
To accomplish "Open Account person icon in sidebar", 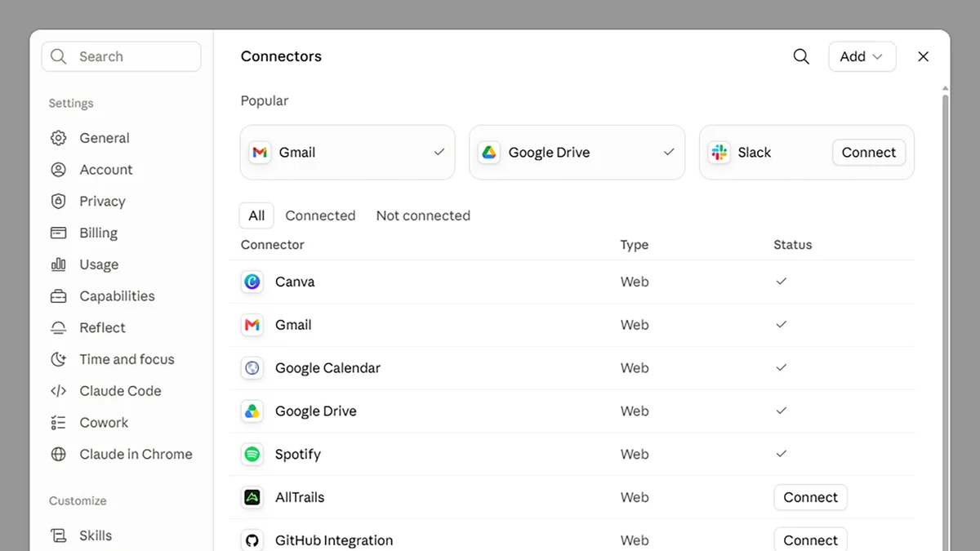I will click(x=58, y=170).
